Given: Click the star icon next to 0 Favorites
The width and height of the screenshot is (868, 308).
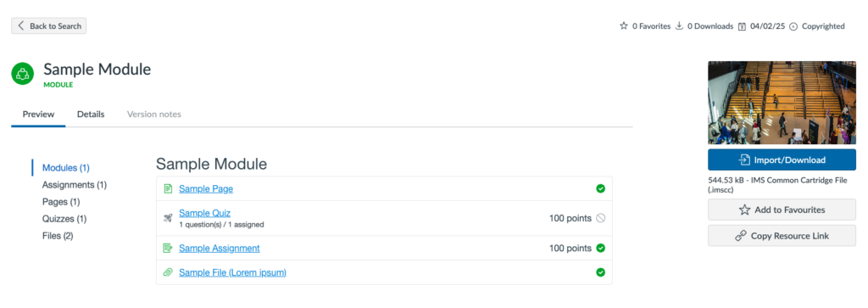Looking at the screenshot, I should tap(624, 26).
